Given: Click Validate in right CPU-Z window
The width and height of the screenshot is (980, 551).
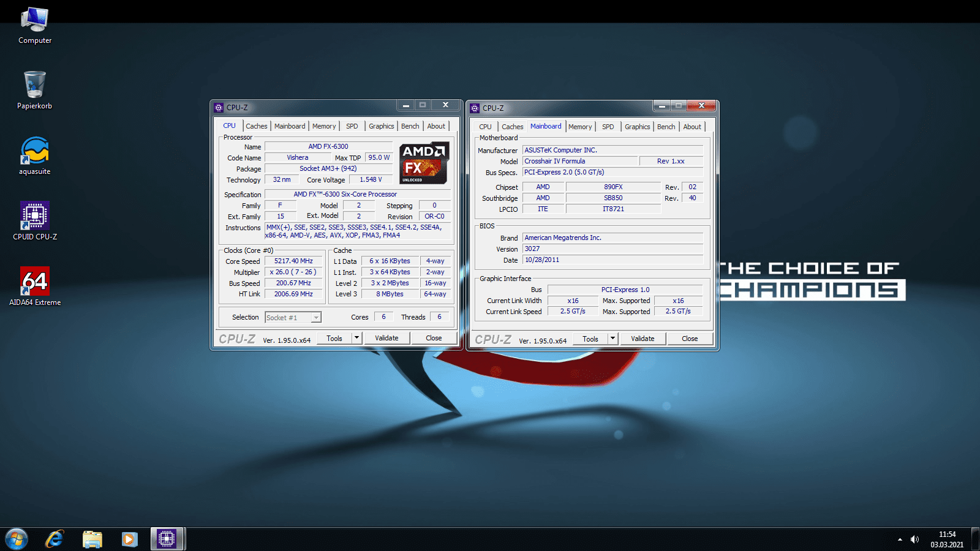Looking at the screenshot, I should 643,339.
